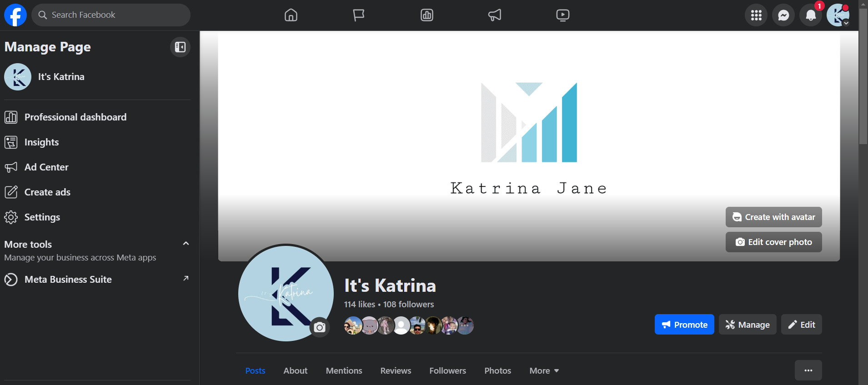Switch to the Followers tab
The height and width of the screenshot is (385, 868).
coord(448,371)
